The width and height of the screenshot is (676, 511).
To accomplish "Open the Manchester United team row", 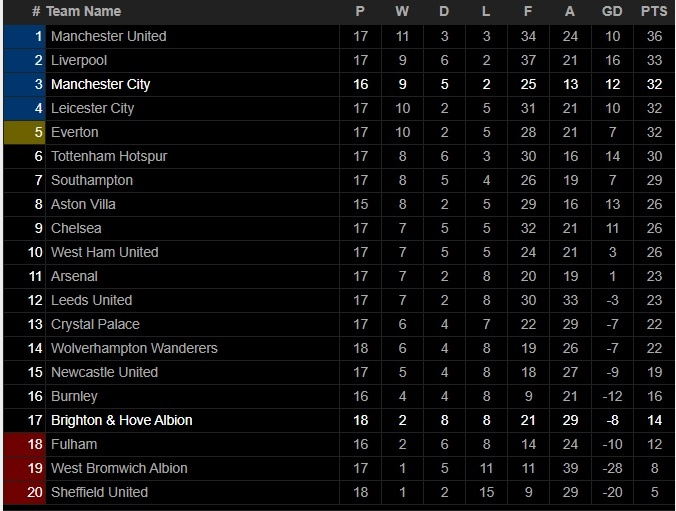I will pos(339,36).
